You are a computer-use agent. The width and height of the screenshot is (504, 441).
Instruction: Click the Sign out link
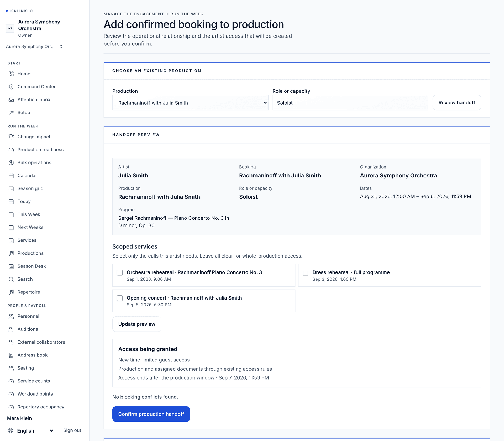click(72, 430)
